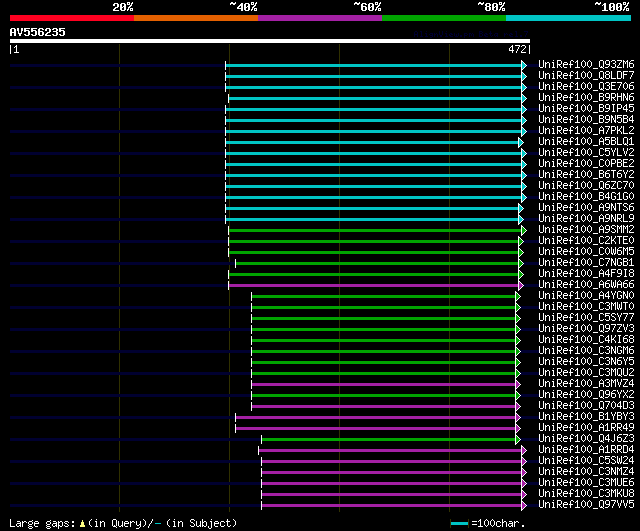640x531 pixels.
Task: Click the AV556235 query name
Action: (x=38, y=33)
